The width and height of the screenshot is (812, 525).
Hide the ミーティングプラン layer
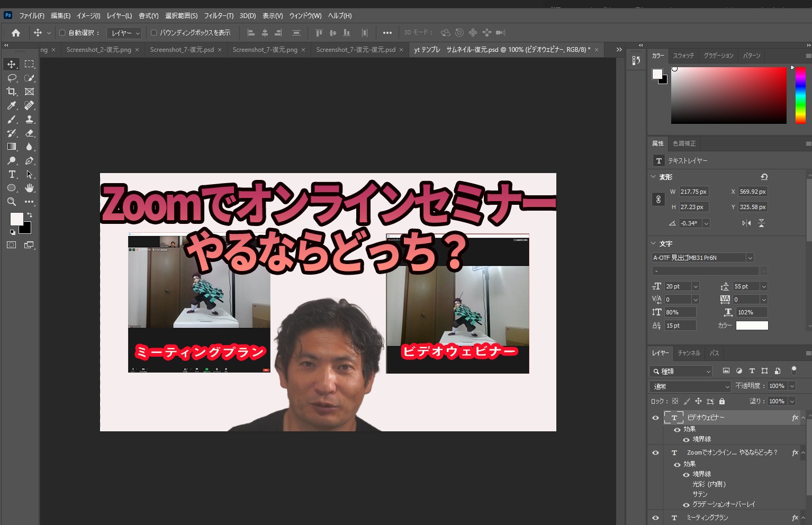pos(655,518)
